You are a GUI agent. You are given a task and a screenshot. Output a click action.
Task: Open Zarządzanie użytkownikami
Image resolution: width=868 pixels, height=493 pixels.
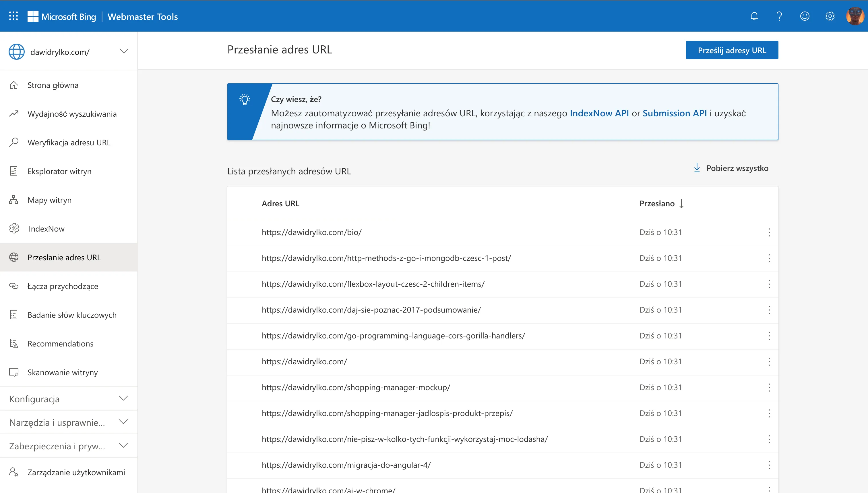pos(69,472)
